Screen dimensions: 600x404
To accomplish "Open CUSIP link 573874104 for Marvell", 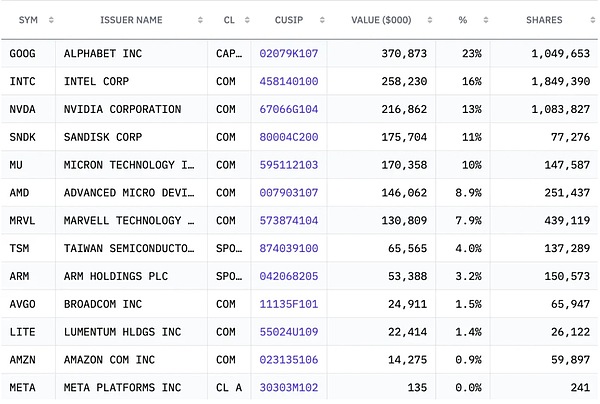I will (x=289, y=221).
